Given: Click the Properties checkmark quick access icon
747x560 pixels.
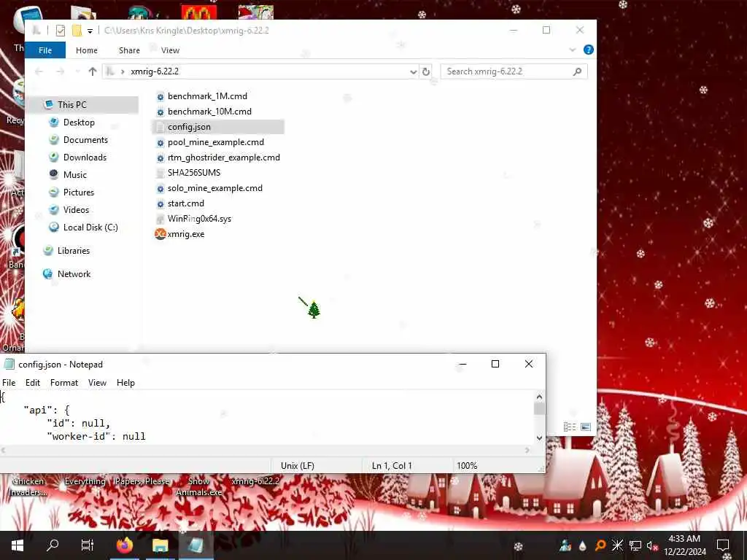Looking at the screenshot, I should pyautogui.click(x=61, y=31).
